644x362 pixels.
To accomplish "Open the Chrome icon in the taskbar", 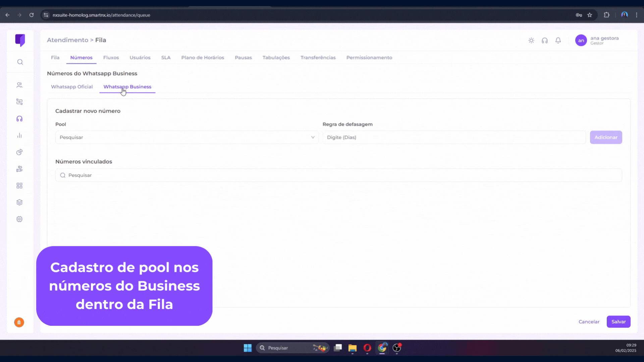I will (382, 348).
